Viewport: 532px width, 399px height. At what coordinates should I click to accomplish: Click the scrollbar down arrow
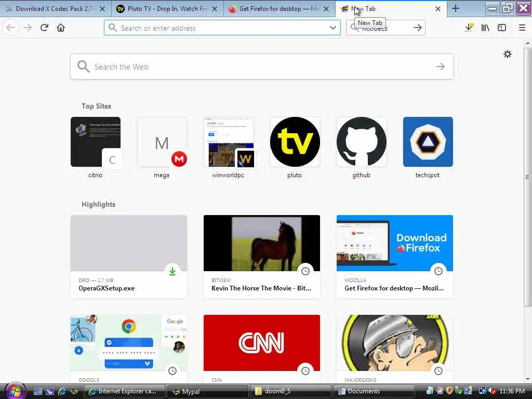(527, 379)
